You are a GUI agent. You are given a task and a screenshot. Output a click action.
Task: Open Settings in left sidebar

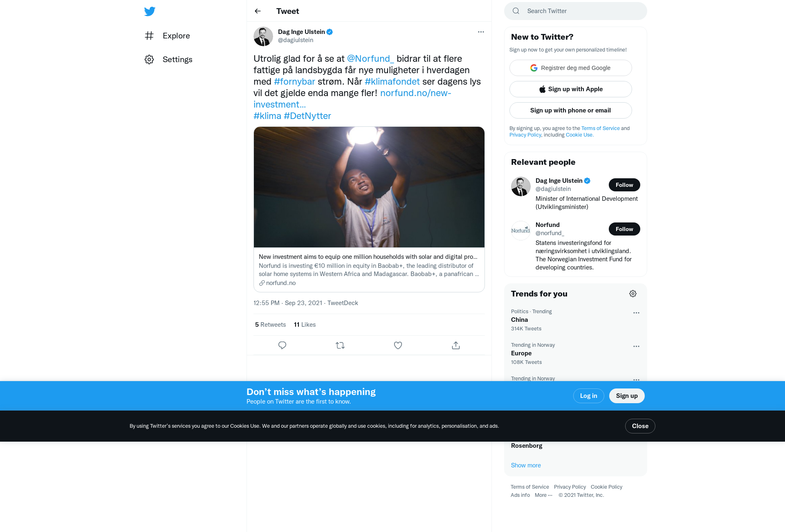168,59
